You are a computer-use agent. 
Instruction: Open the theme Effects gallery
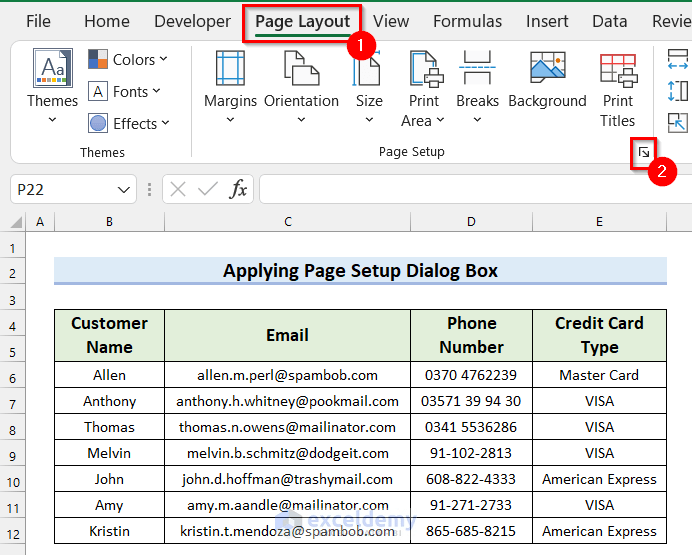click(x=129, y=124)
